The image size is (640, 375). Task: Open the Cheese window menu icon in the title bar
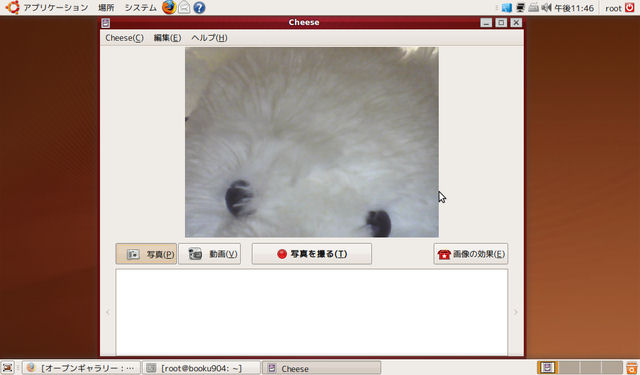click(x=106, y=23)
